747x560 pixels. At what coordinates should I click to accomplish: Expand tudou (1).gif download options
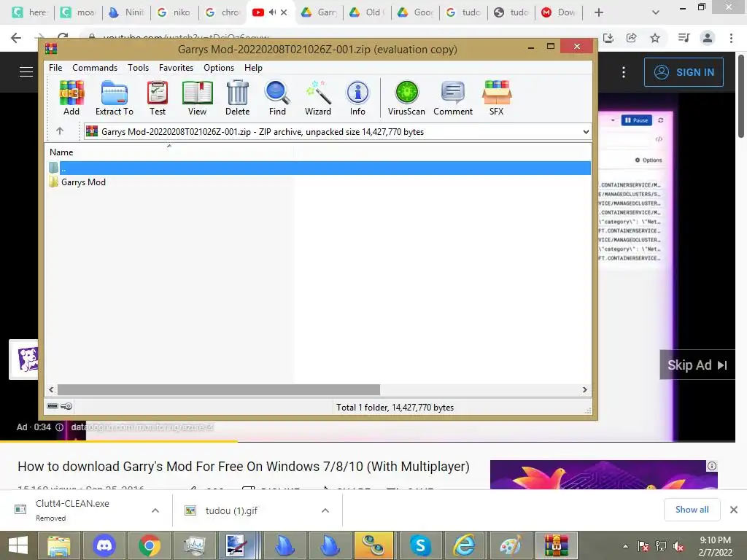(325, 510)
